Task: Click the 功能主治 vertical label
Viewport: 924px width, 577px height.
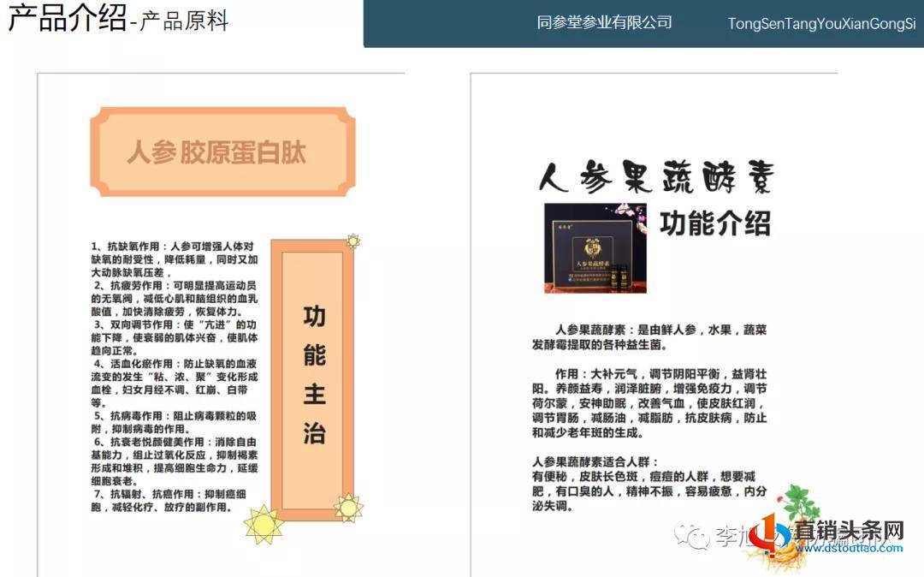Action: point(313,376)
